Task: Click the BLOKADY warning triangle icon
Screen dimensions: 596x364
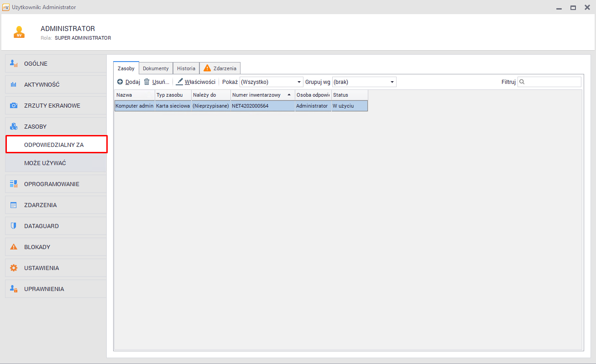Action: point(14,247)
